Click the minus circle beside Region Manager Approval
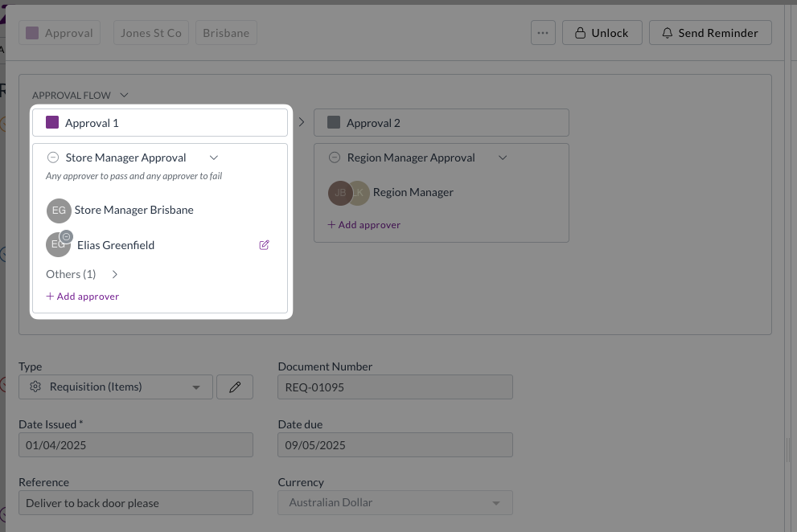 point(335,158)
